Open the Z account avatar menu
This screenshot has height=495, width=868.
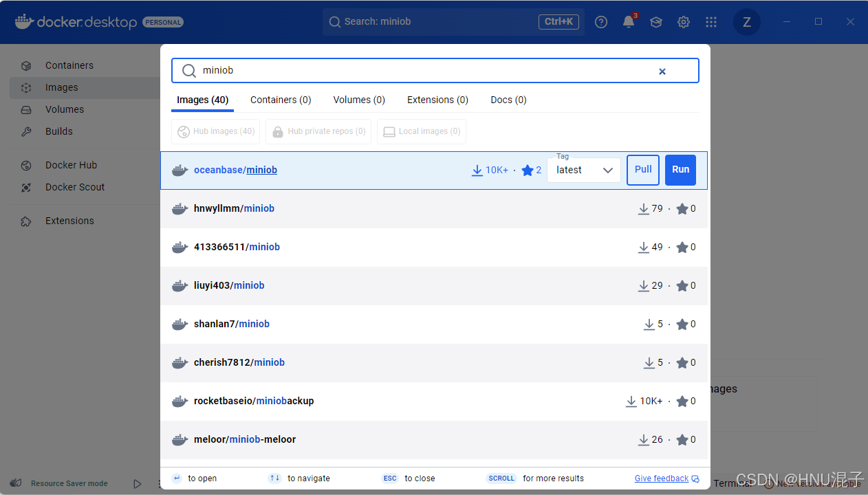point(746,21)
